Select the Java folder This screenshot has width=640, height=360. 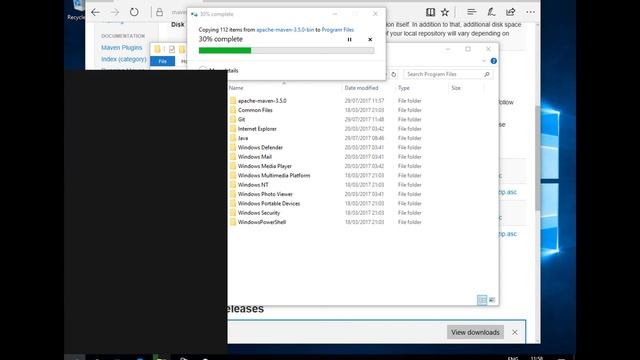tap(243, 138)
